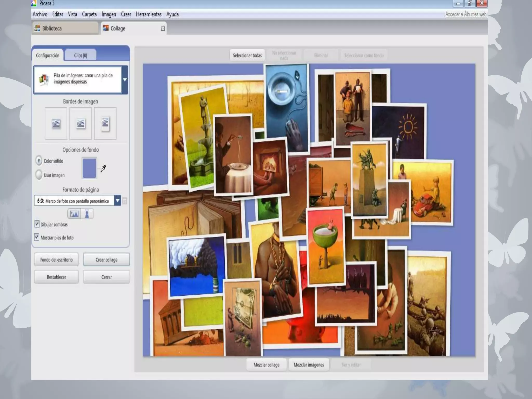This screenshot has height=399, width=532.
Task: Open the Acceder a Álbumes web link
Action: pyautogui.click(x=466, y=14)
